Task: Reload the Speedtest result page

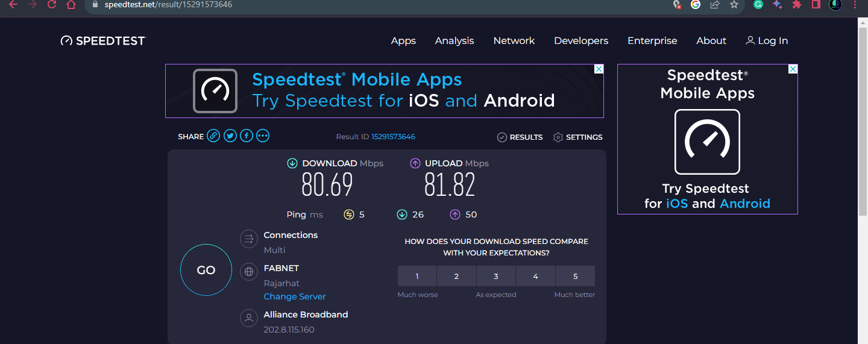Action: pos(52,4)
